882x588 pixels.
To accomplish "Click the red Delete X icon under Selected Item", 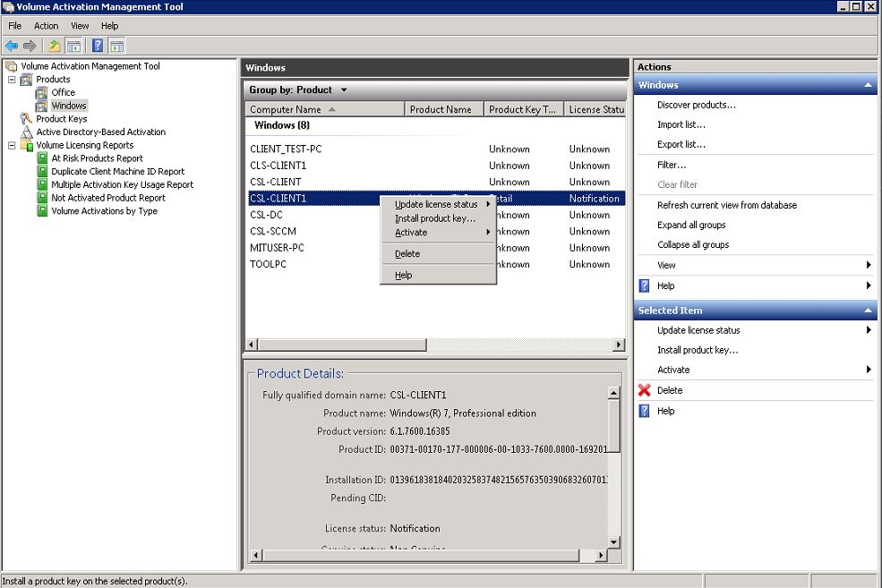I will pyautogui.click(x=644, y=390).
